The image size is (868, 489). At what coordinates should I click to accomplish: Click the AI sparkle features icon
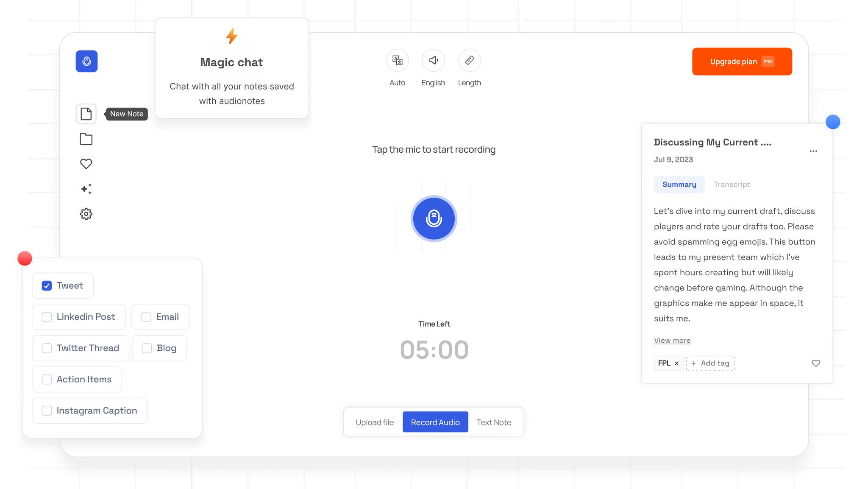86,188
